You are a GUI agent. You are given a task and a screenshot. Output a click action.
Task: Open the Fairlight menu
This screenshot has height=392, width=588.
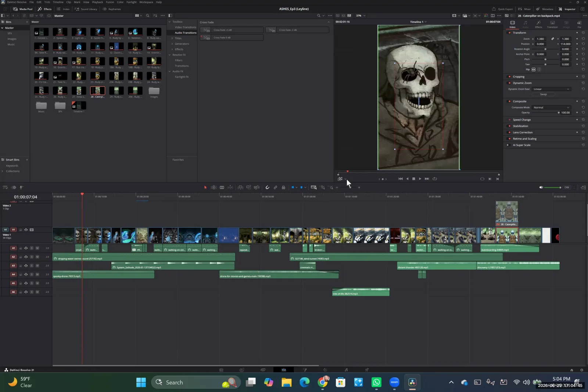tap(132, 2)
